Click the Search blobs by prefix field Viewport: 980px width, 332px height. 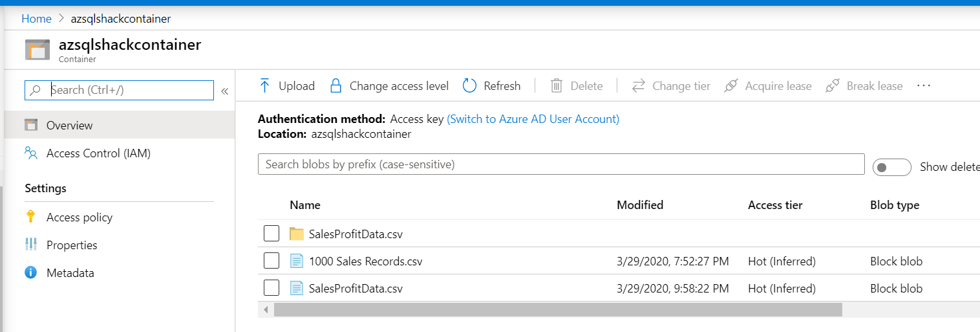coord(560,164)
